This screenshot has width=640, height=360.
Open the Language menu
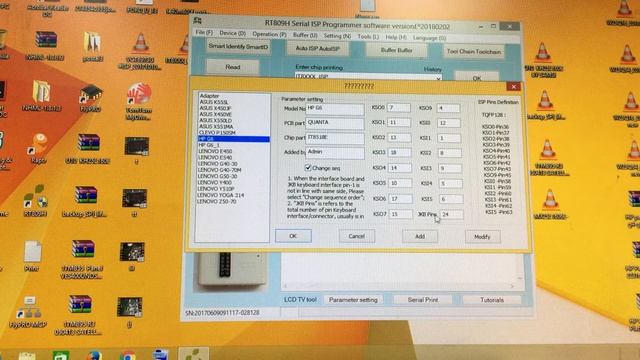pyautogui.click(x=429, y=38)
